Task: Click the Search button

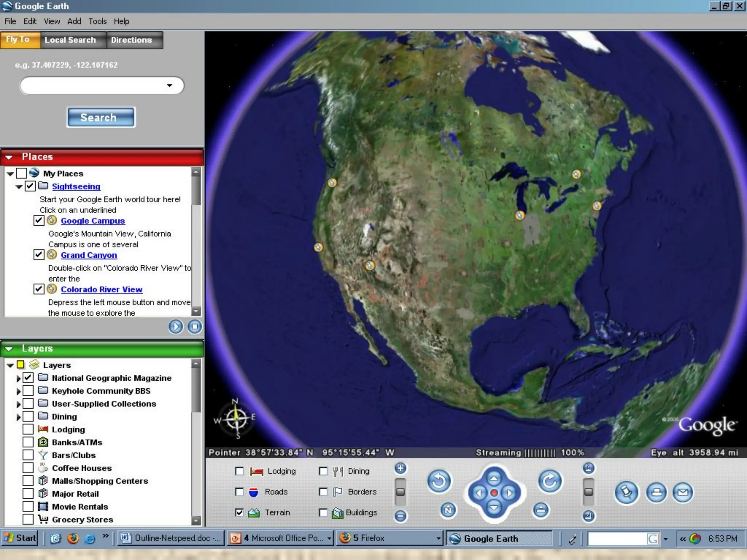Action: click(x=101, y=117)
